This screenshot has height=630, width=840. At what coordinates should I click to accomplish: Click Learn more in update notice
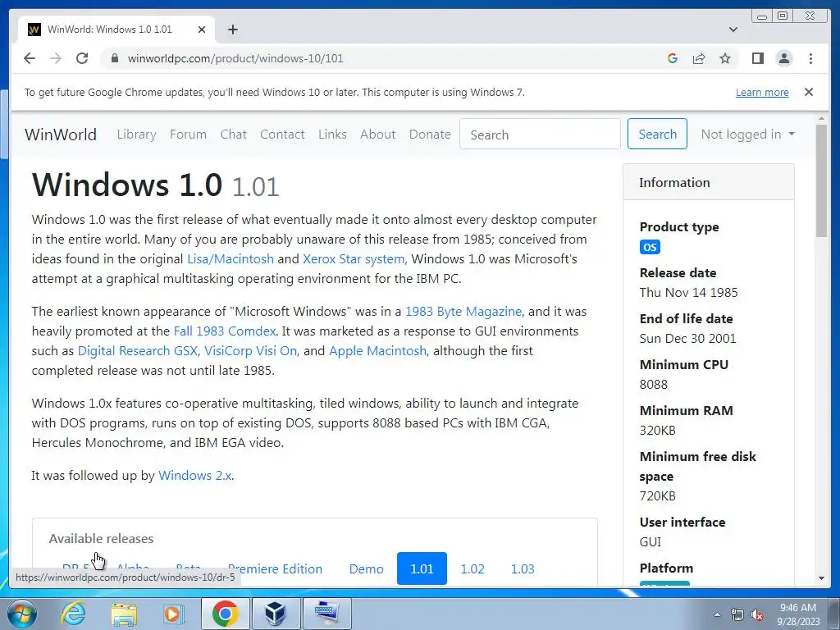[762, 92]
